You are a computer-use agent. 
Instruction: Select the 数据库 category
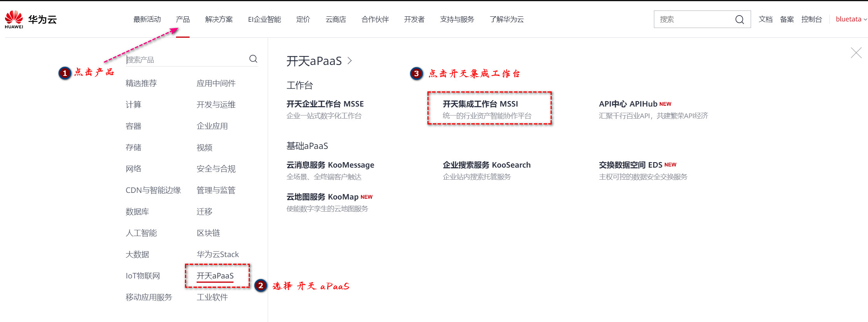pyautogui.click(x=137, y=212)
